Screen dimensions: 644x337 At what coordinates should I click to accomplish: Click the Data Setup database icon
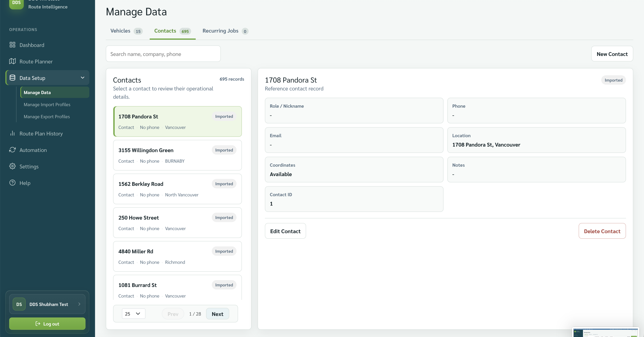12,78
